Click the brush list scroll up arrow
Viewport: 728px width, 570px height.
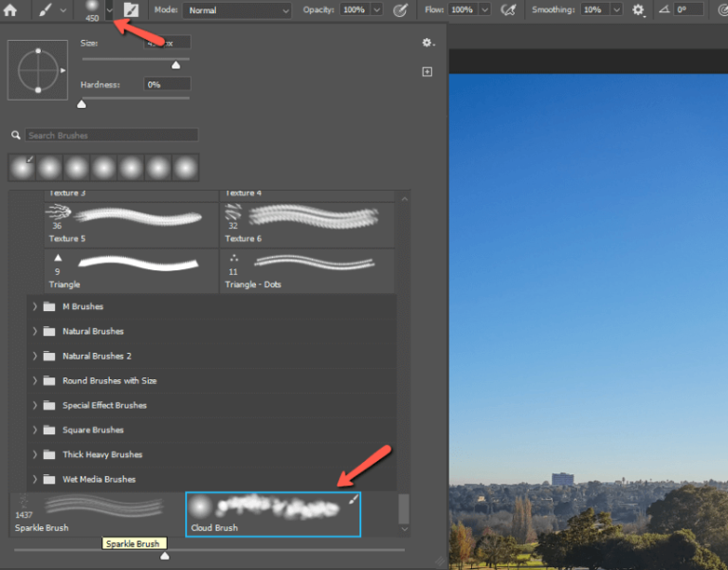[405, 198]
